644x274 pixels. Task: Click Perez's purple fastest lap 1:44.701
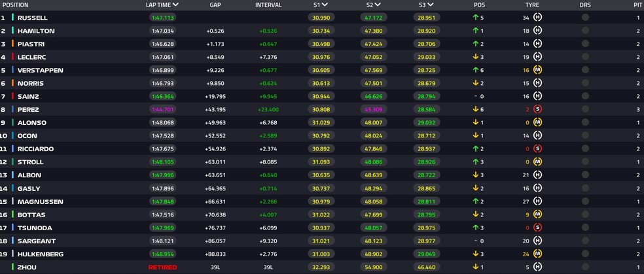tap(162, 109)
